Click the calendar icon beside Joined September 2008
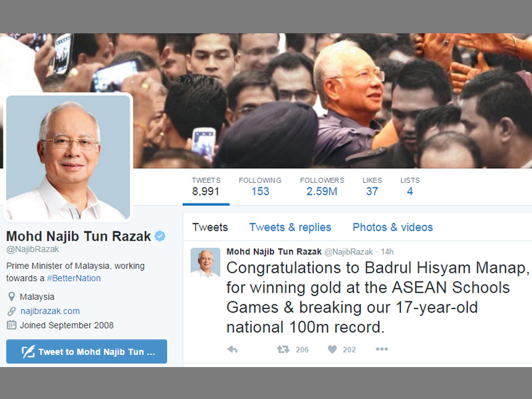This screenshot has width=532, height=399. 11,325
